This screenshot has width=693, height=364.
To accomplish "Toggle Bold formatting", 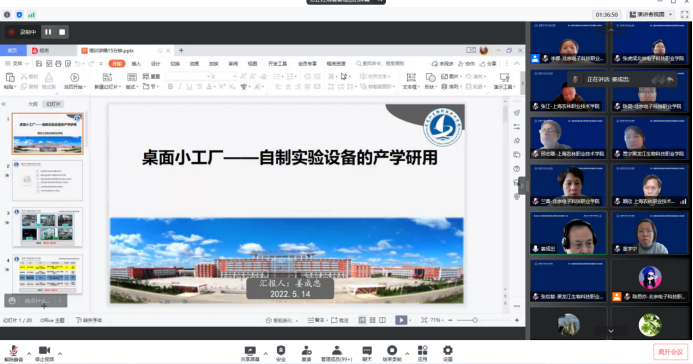I will (170, 87).
